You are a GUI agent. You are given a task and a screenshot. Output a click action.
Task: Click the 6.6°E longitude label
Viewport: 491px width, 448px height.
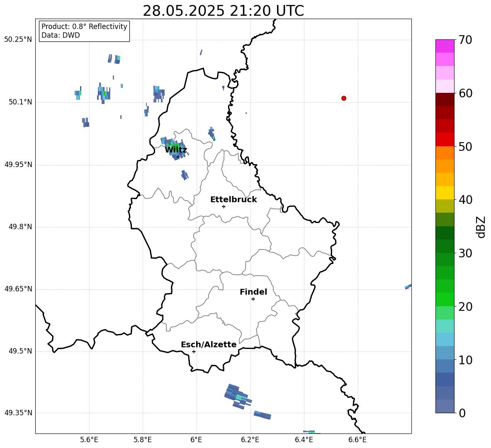[x=357, y=440]
